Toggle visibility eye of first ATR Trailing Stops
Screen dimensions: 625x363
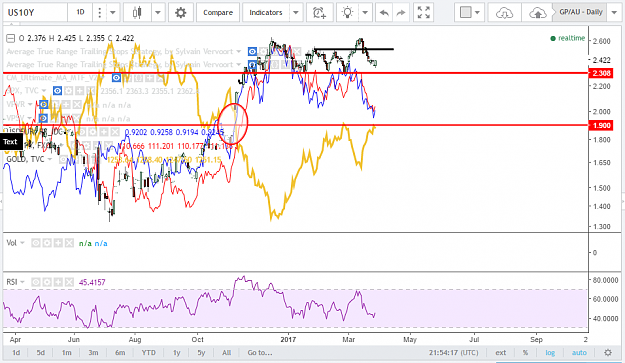252,51
